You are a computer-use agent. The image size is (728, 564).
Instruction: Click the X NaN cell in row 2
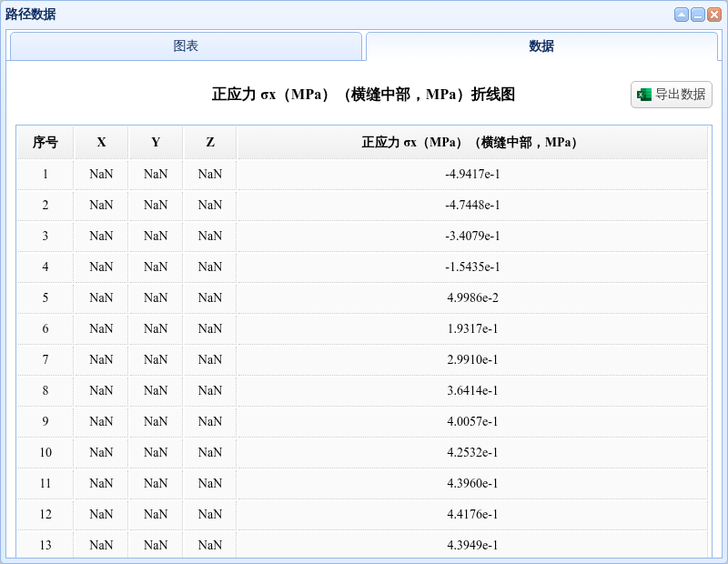[101, 206]
